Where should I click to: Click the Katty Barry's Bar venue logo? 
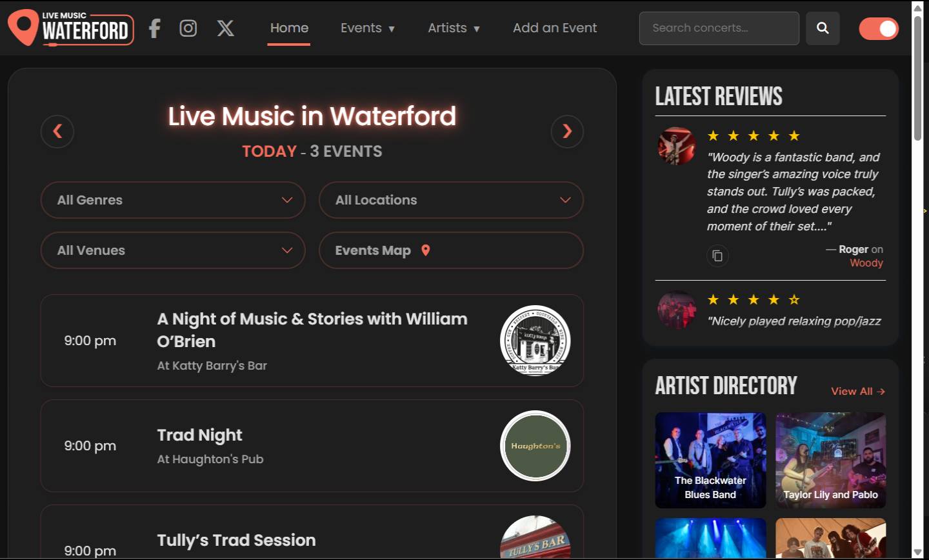535,341
